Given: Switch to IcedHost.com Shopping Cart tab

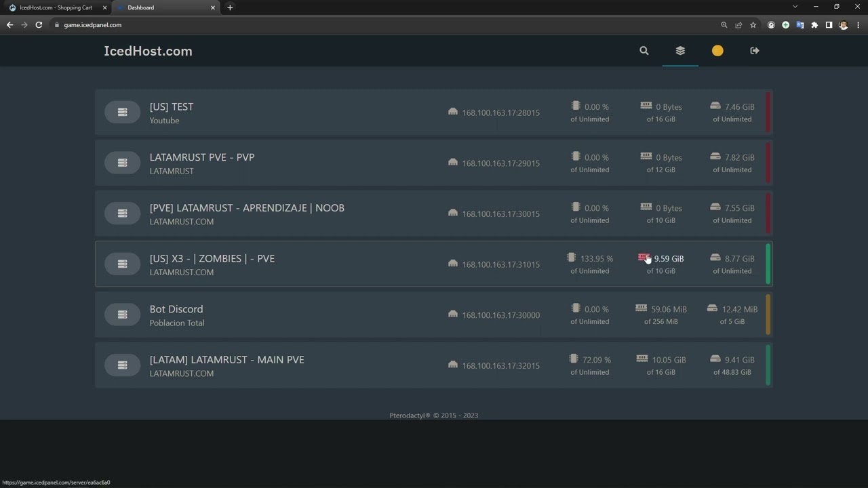Looking at the screenshot, I should 56,7.
